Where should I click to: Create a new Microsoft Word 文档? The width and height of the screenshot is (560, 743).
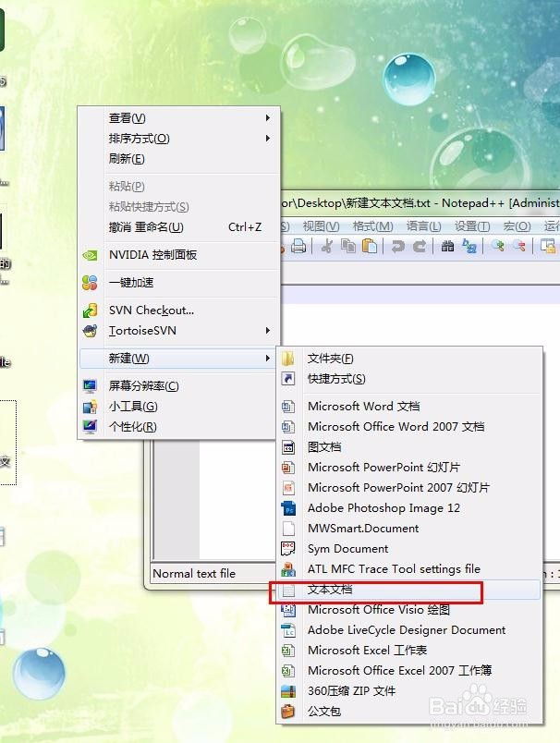[x=409, y=407]
